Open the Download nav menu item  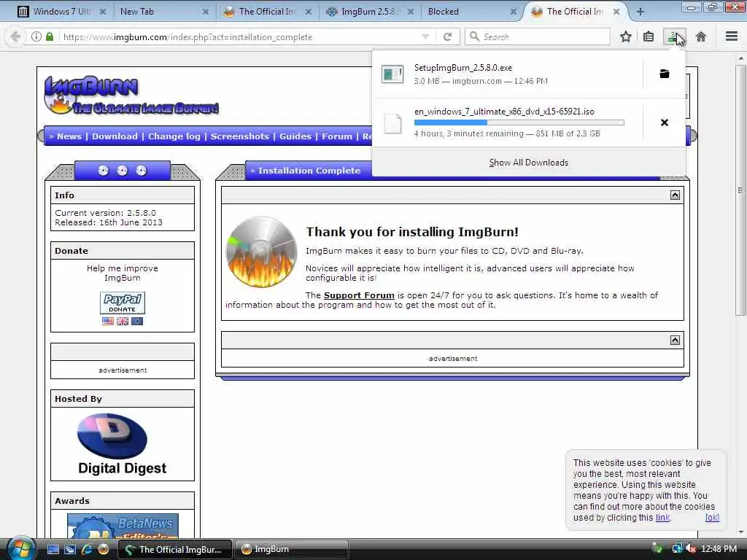pos(115,136)
